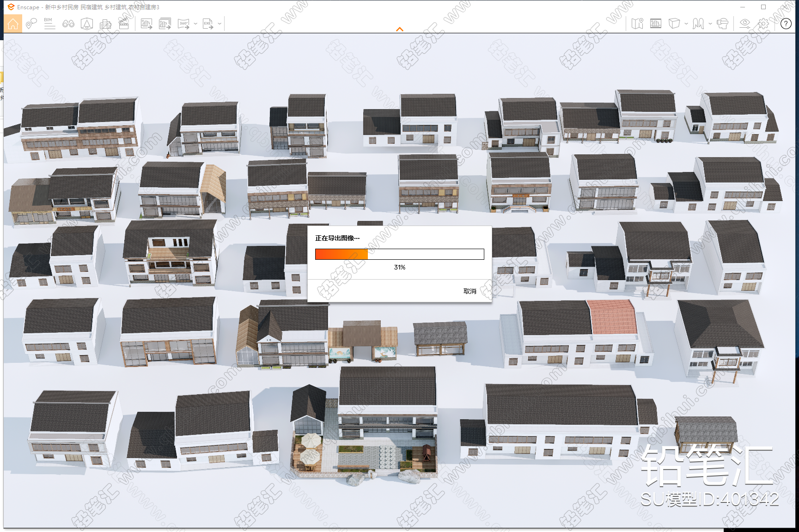This screenshot has width=799, height=532.
Task: Open the video editor clapperboard icon
Action: 124,24
